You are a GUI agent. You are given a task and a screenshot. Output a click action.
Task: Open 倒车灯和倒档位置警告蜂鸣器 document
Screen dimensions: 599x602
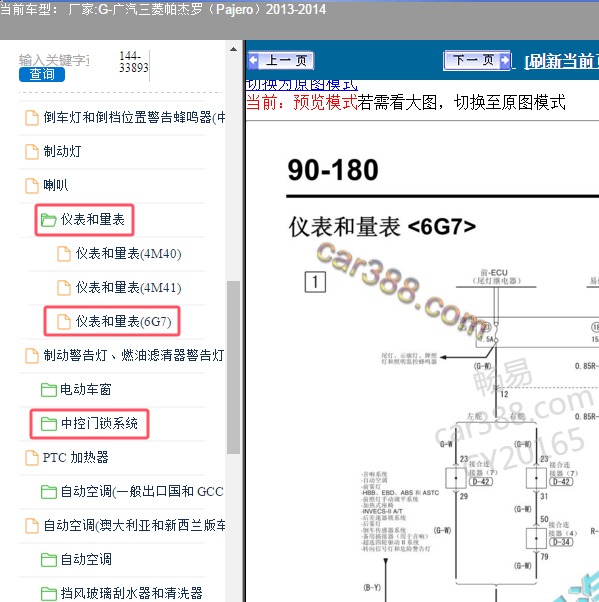point(134,117)
